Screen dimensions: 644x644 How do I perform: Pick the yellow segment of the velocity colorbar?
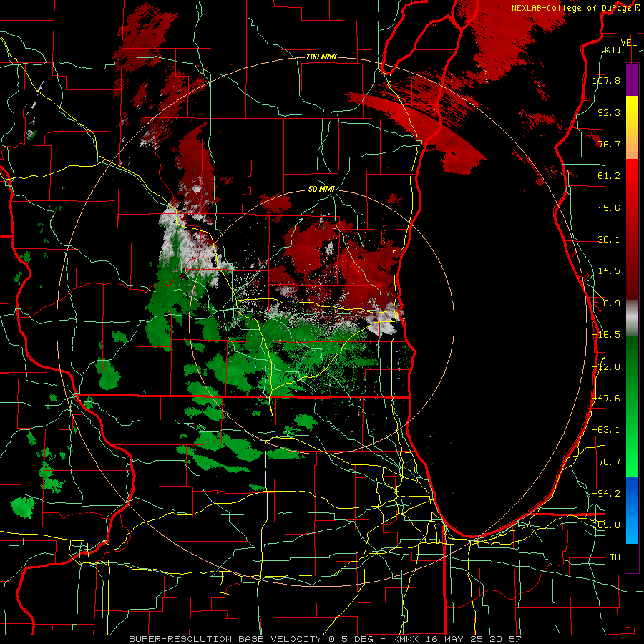tap(632, 127)
